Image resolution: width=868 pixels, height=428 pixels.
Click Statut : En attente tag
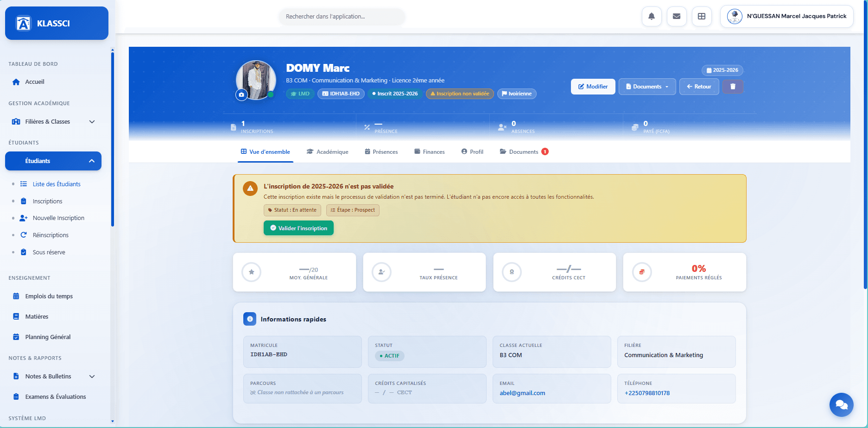click(292, 210)
